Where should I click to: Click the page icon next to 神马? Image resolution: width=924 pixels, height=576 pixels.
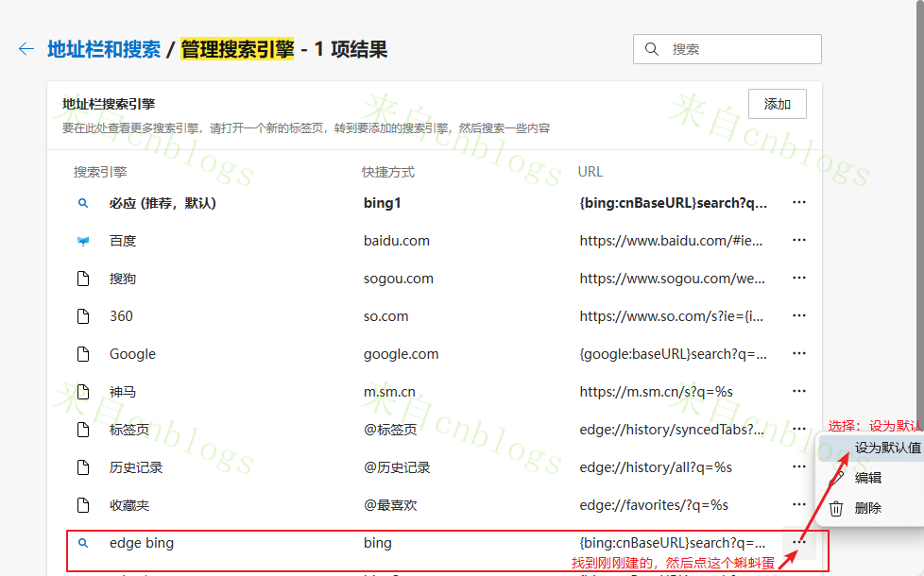point(83,392)
